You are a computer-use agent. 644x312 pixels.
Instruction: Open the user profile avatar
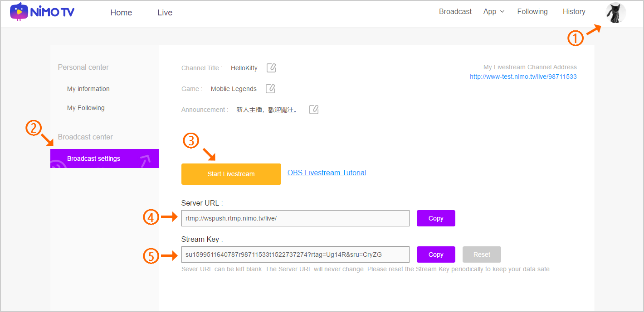[x=615, y=13]
